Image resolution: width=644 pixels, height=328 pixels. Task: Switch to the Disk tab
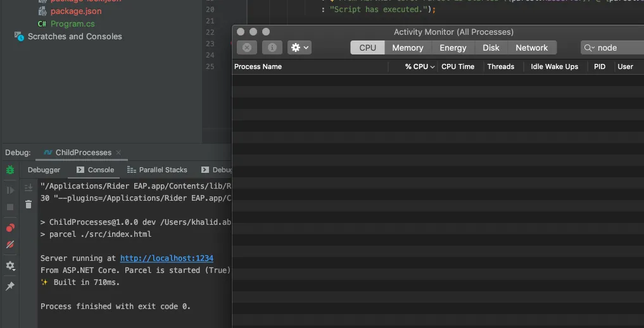(x=491, y=47)
